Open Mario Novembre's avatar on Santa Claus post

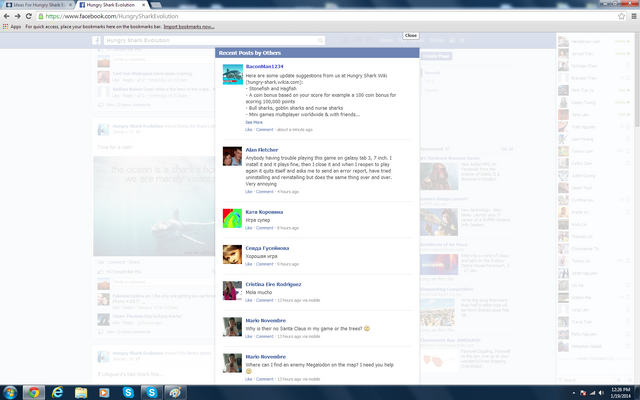[233, 327]
